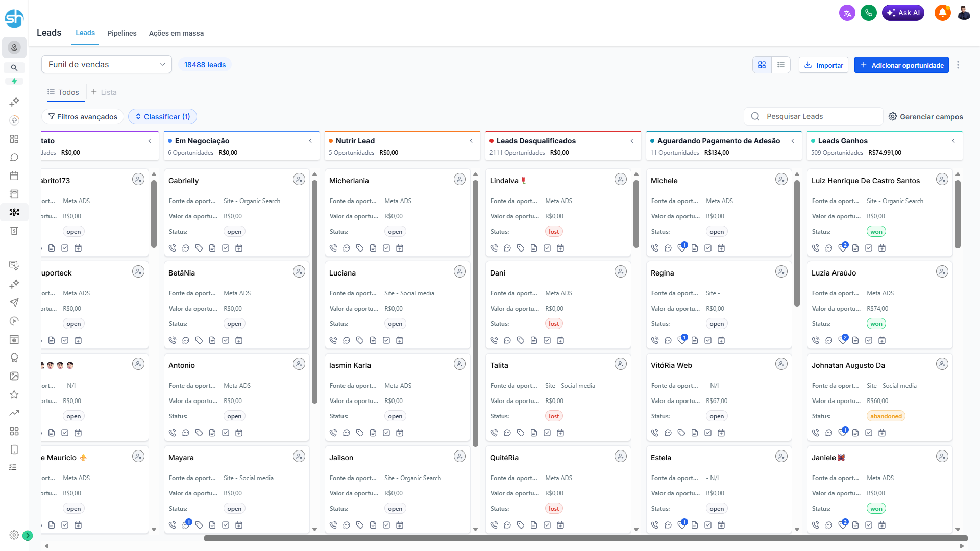
Task: Click the task checkmark icon on Luciana card
Action: coord(386,340)
